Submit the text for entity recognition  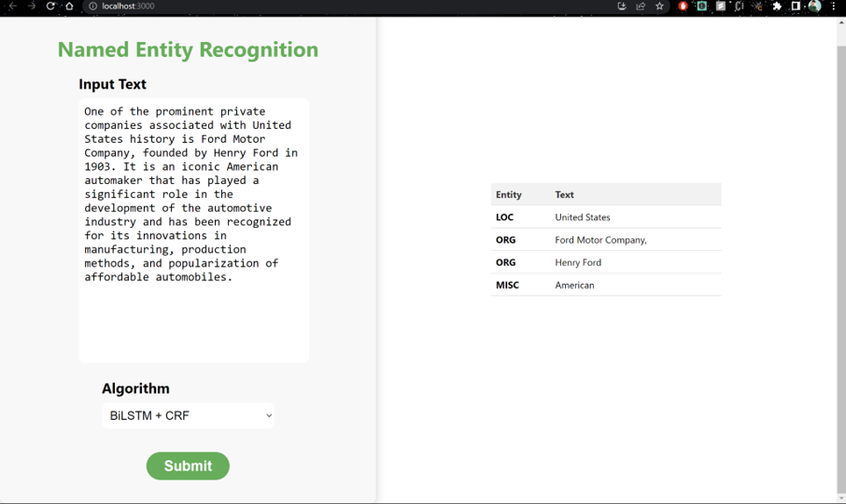point(188,466)
